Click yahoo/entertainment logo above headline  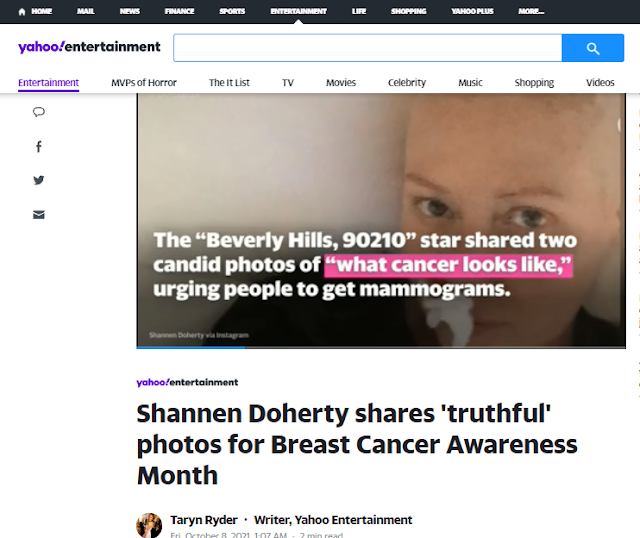click(187, 382)
